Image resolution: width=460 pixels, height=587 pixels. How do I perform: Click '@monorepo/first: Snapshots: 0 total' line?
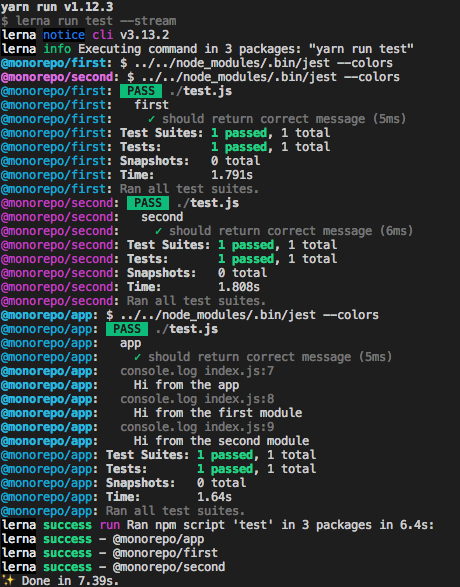130,161
